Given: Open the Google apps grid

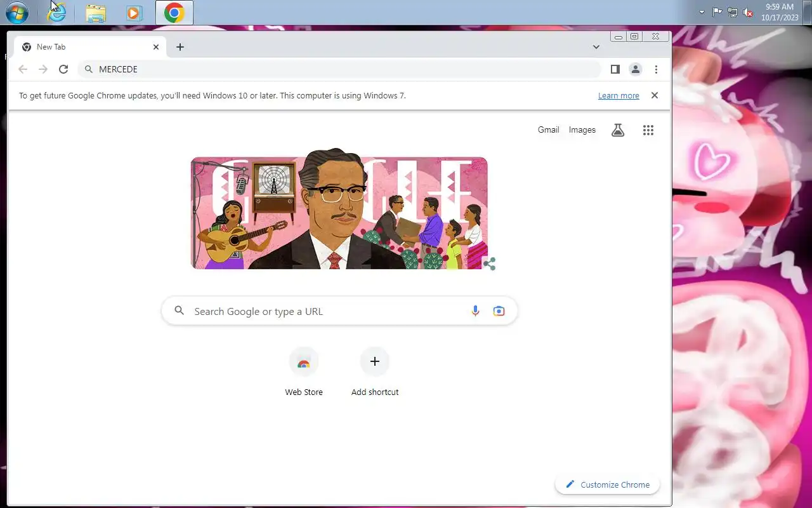Looking at the screenshot, I should [x=648, y=130].
